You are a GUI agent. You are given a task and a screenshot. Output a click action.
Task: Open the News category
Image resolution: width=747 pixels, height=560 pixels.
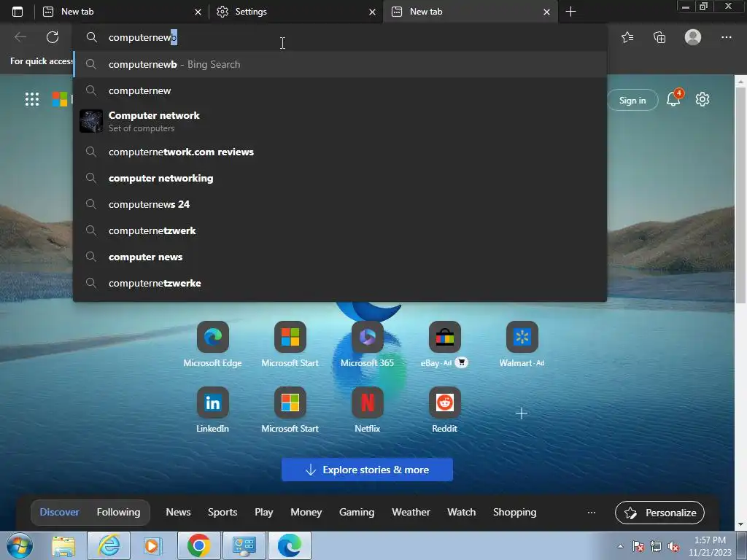point(178,513)
